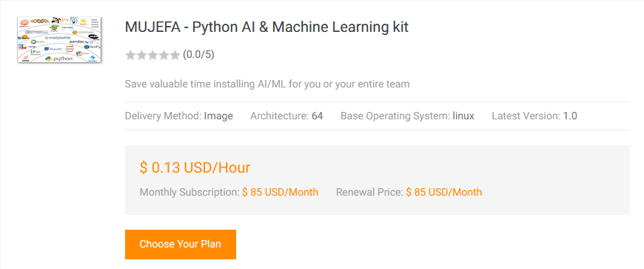
Task: Click the Save valuable time description text
Action: [x=267, y=84]
